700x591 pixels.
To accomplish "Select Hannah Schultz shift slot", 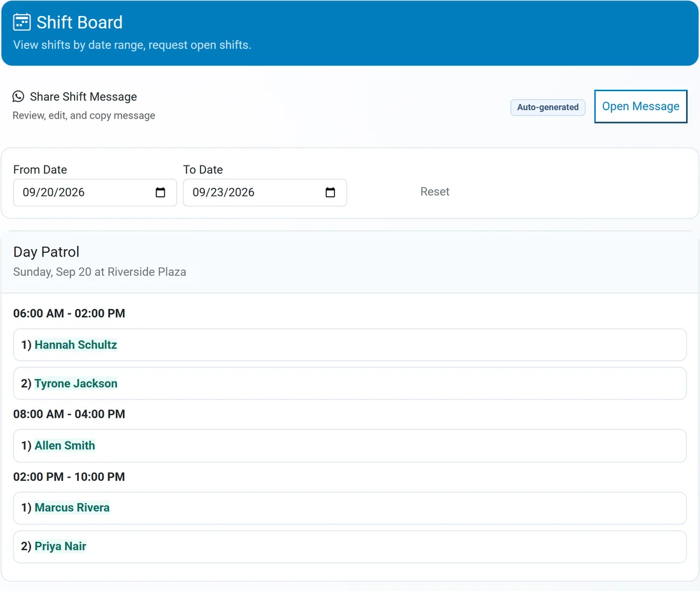I will [x=350, y=345].
